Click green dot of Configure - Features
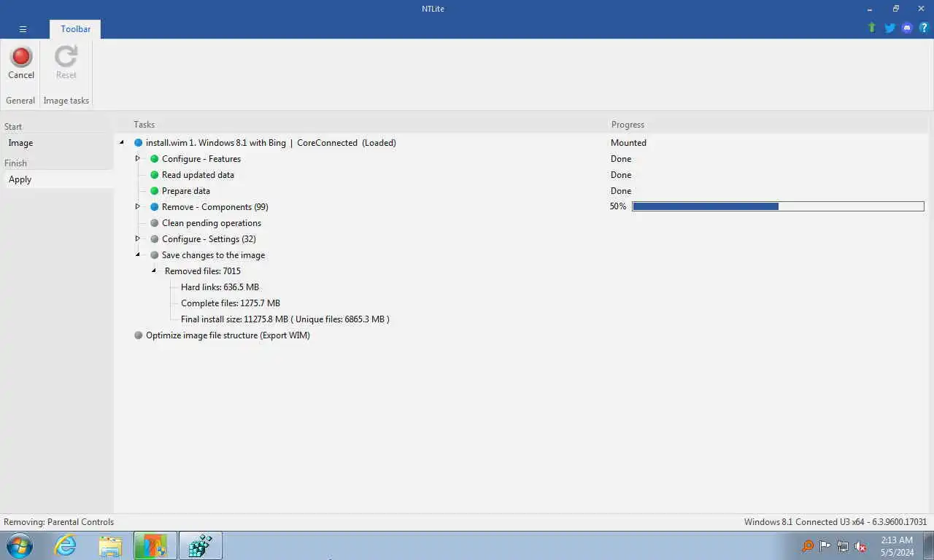 pyautogui.click(x=154, y=159)
